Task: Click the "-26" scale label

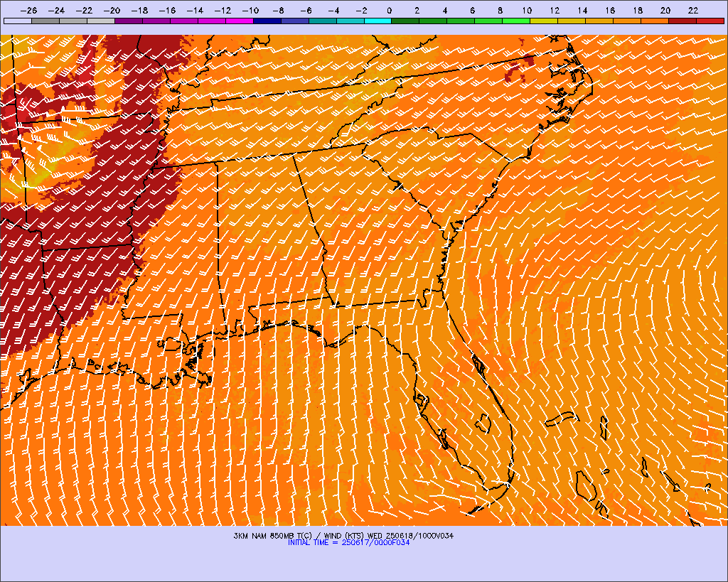Action: (28, 10)
